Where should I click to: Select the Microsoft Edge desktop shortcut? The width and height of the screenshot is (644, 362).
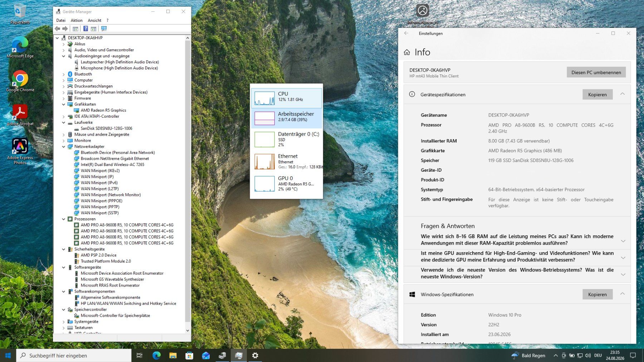click(x=20, y=47)
